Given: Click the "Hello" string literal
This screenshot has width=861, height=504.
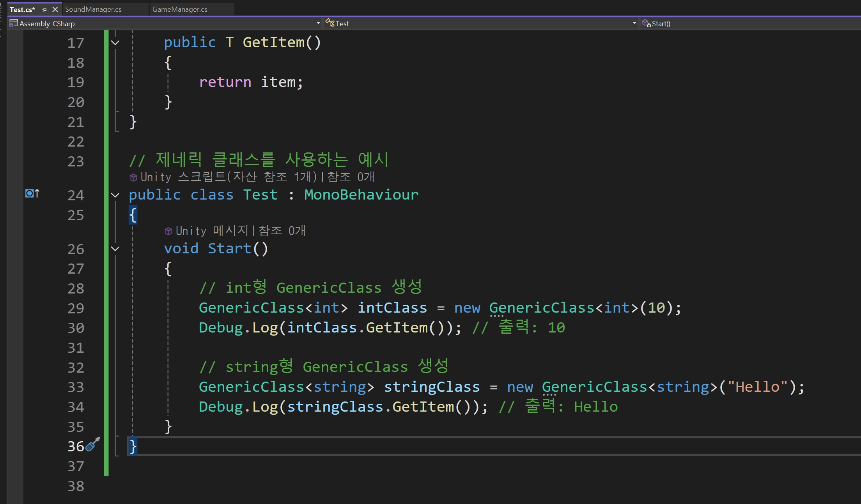Looking at the screenshot, I should [757, 387].
